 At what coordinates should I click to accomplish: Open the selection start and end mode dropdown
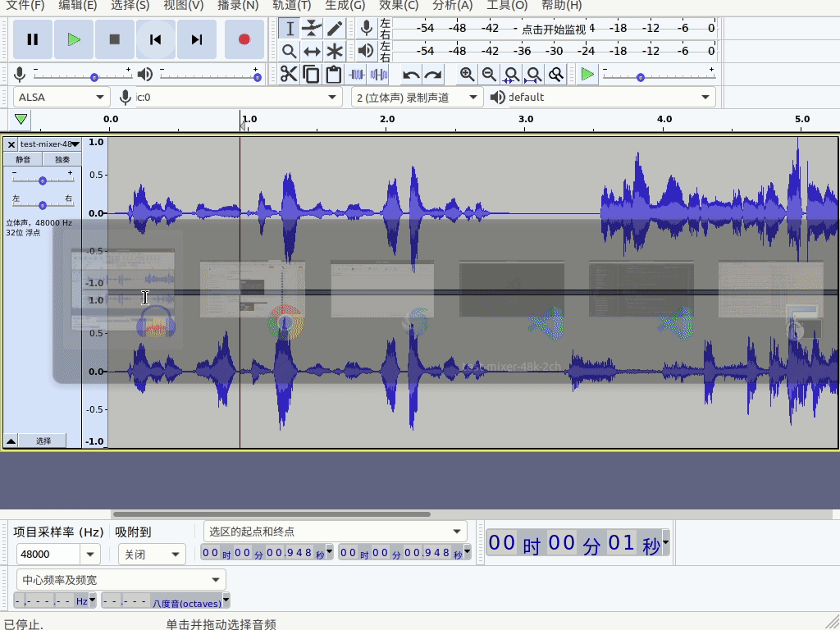click(x=335, y=532)
